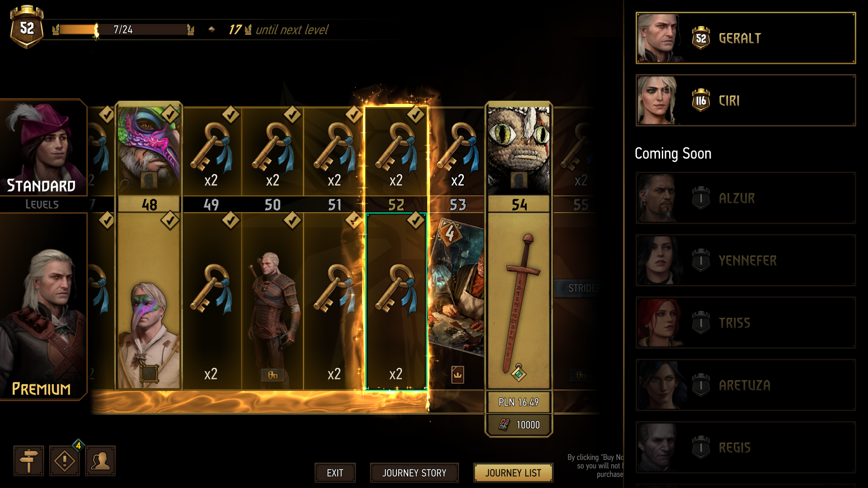The height and width of the screenshot is (488, 868).
Task: Select the level 53 premium card reward
Action: tap(457, 301)
